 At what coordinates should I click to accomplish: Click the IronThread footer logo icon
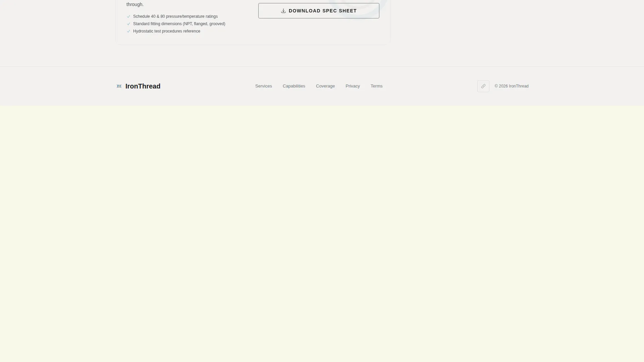tap(119, 86)
